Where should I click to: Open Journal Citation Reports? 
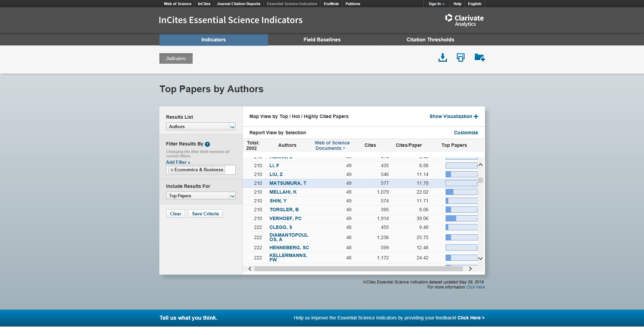pyautogui.click(x=238, y=4)
